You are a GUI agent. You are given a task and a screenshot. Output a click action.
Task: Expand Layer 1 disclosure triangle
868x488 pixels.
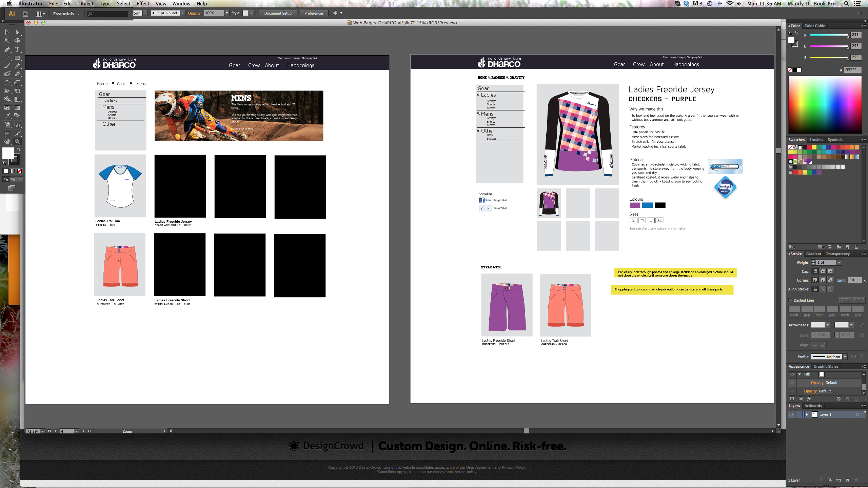click(x=807, y=414)
